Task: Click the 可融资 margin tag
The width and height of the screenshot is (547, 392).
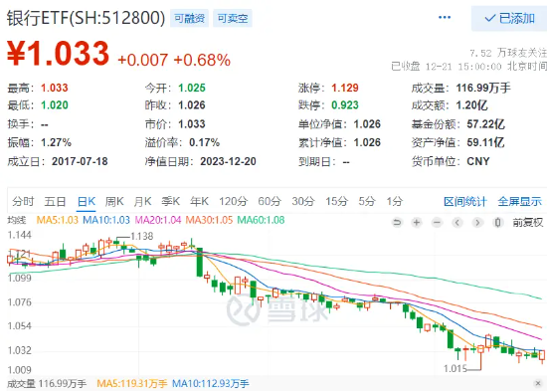Action: 189,18
